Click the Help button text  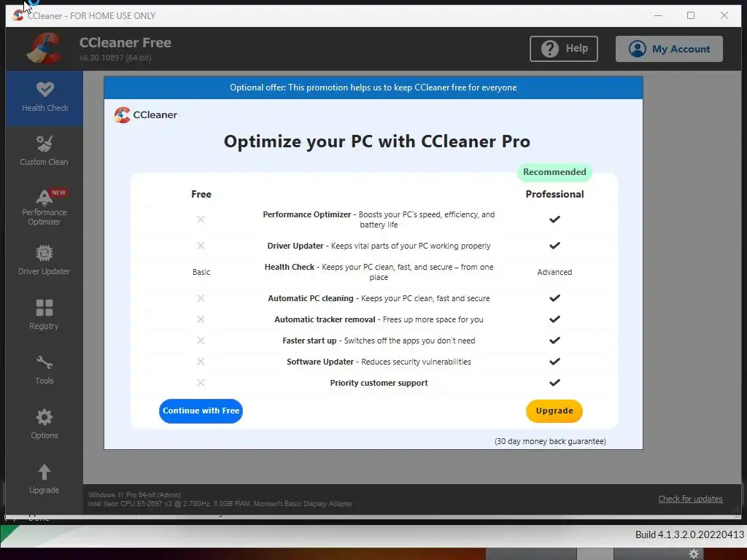577,49
